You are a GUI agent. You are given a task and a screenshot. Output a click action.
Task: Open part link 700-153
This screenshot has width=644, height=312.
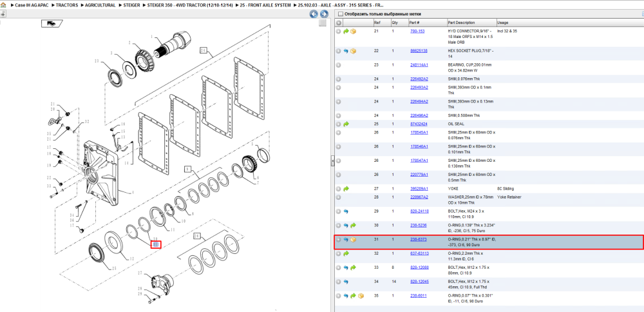[x=417, y=31]
